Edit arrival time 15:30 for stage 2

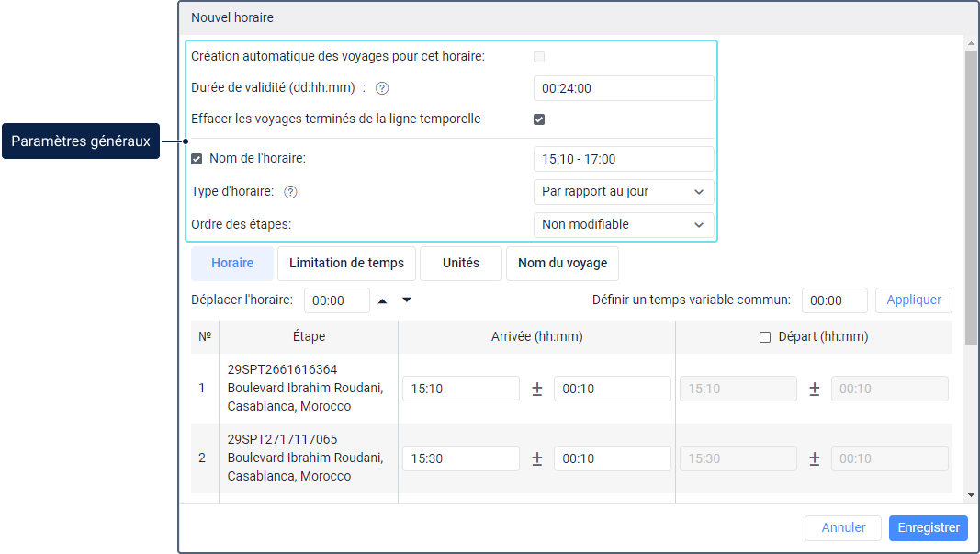(x=461, y=459)
